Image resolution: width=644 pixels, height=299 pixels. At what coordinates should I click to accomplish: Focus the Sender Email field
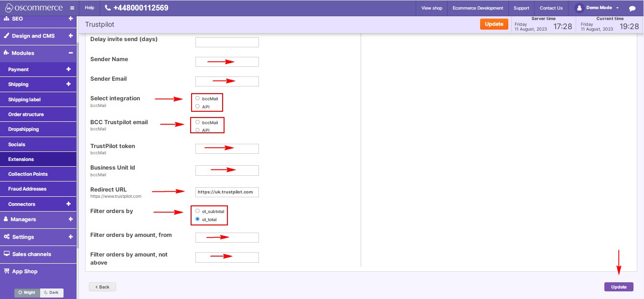(227, 81)
